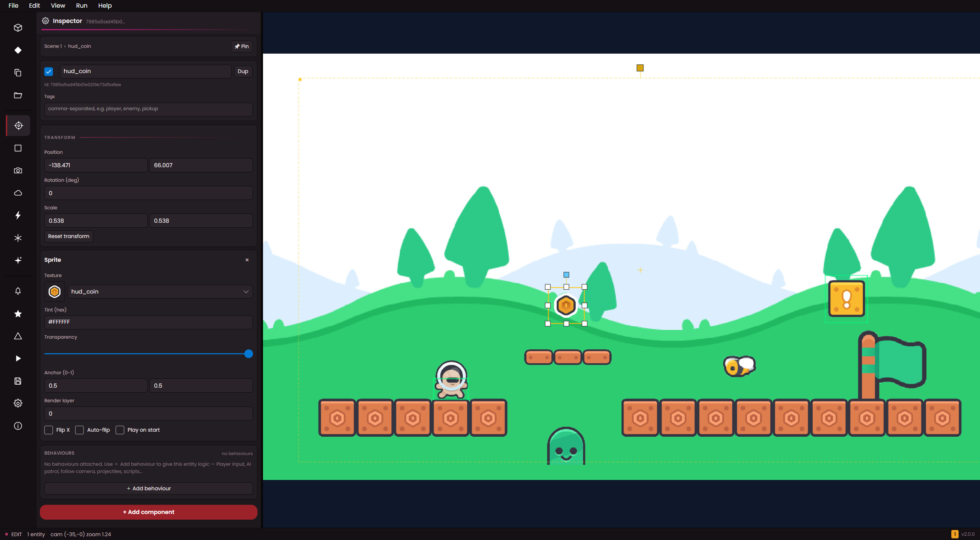Click Reset transform button

coord(69,237)
